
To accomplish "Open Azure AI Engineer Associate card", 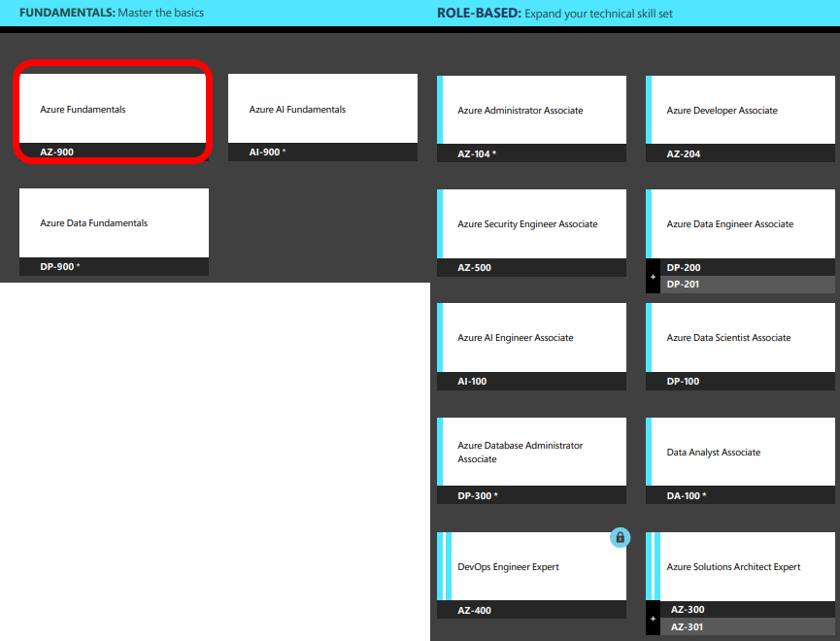I will (x=531, y=338).
